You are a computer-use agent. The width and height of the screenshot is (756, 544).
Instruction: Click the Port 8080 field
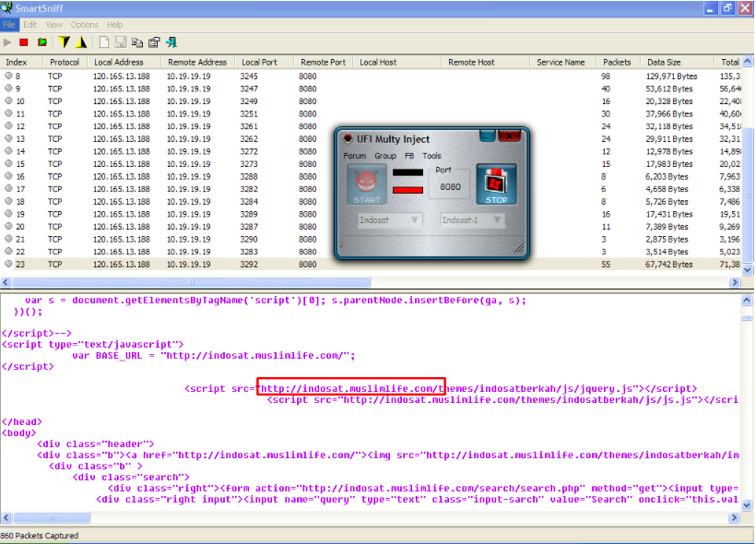pos(450,187)
